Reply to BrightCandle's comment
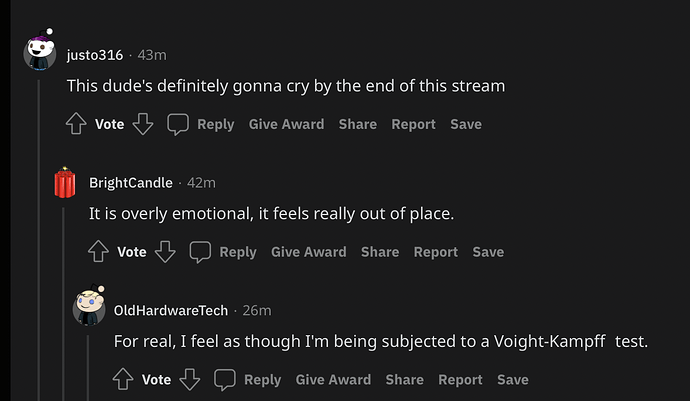 pyautogui.click(x=224, y=252)
